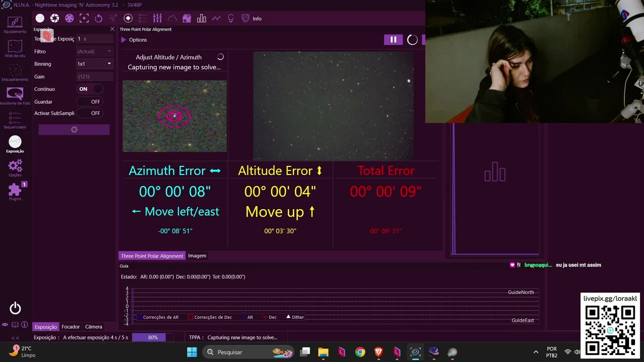Switch to Three Point Polar Alignment tab
The height and width of the screenshot is (362, 644).
pyautogui.click(x=152, y=256)
